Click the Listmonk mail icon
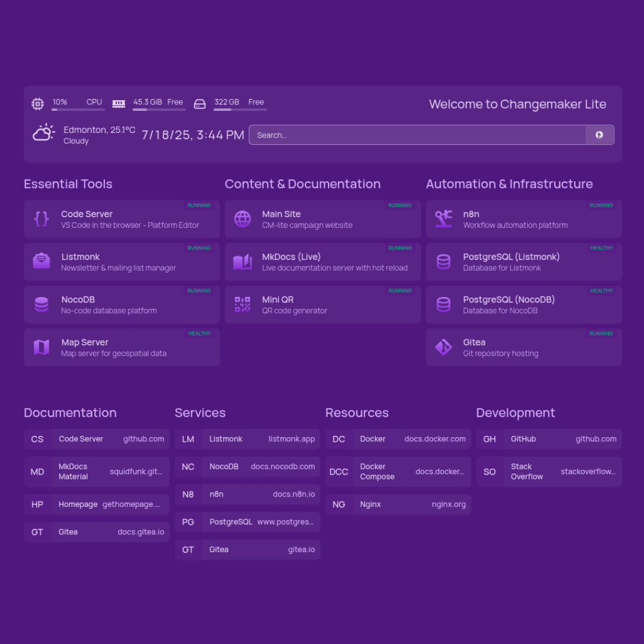 (x=41, y=261)
